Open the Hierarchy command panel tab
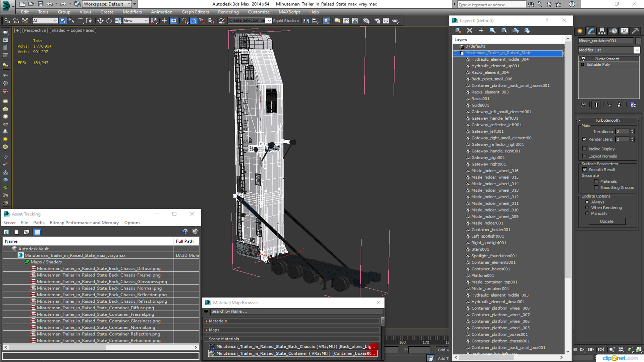The height and width of the screenshot is (362, 644). pos(602,31)
